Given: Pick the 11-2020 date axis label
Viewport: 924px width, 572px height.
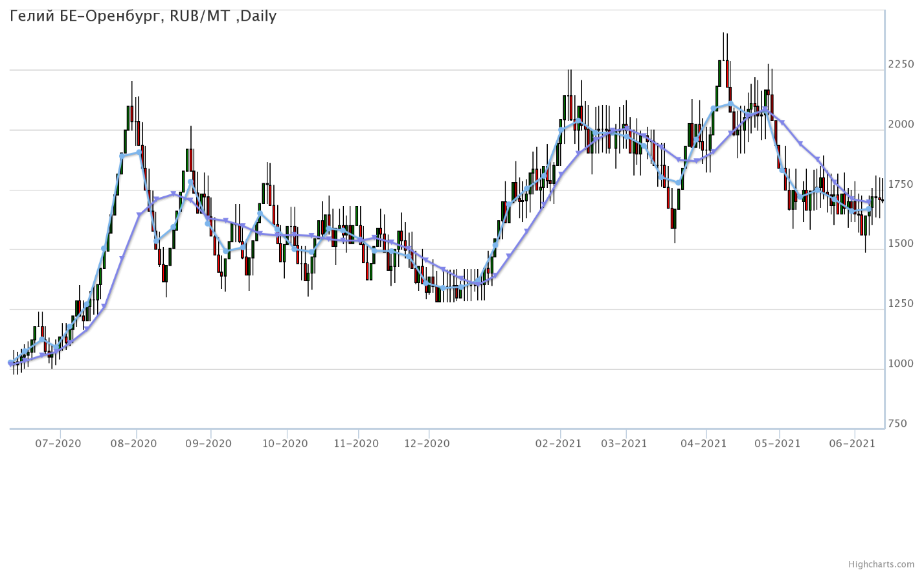Looking at the screenshot, I should [x=356, y=444].
